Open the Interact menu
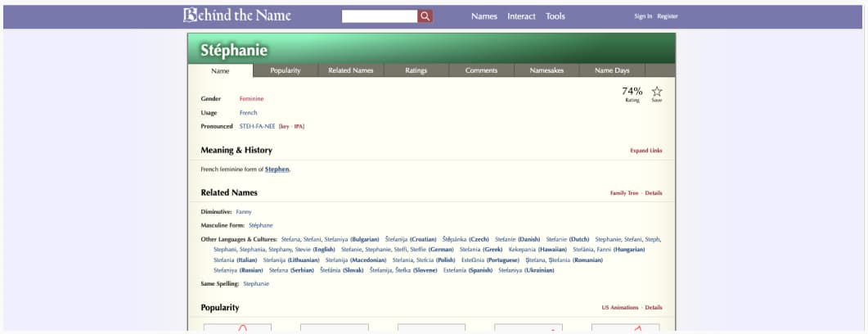The image size is (868, 334). 521,16
